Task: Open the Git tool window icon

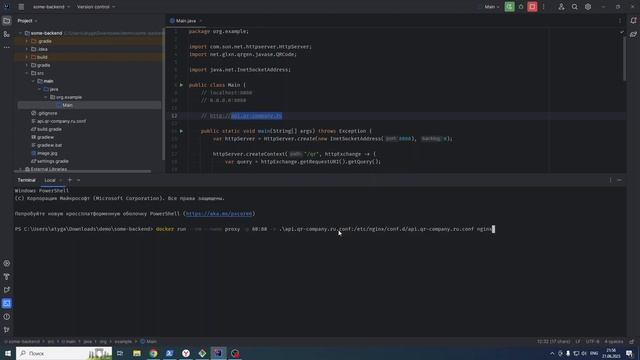Action: pyautogui.click(x=7, y=330)
